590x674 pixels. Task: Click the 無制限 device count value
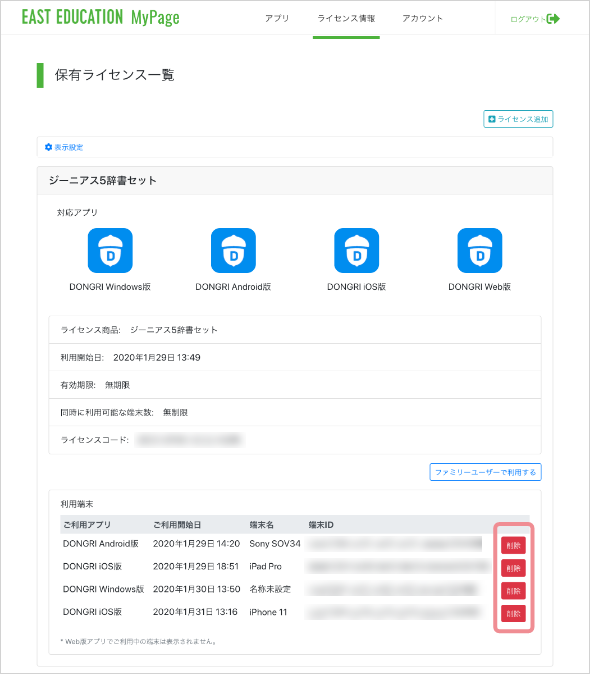[x=175, y=413]
